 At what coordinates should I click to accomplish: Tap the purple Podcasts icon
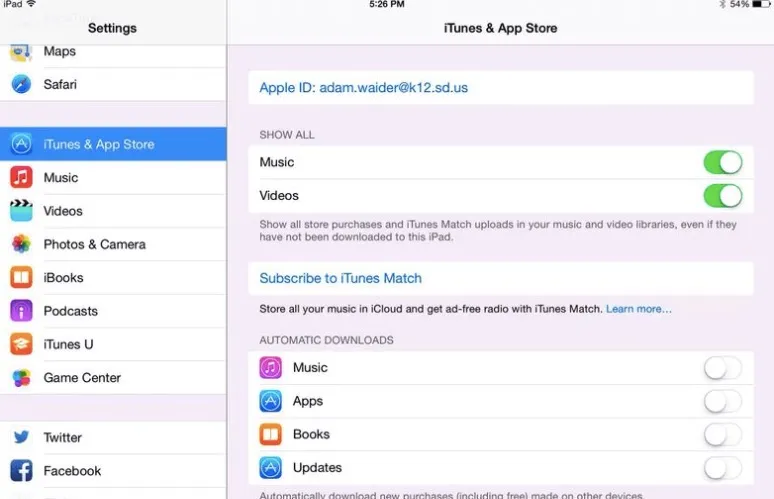coord(21,311)
